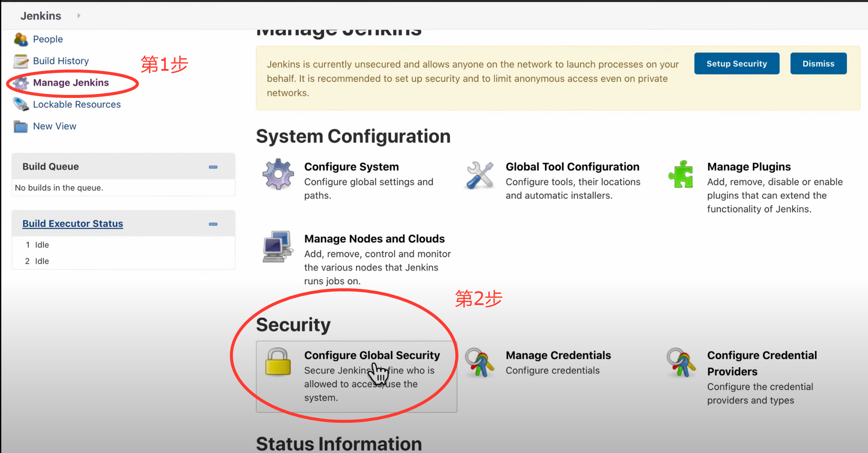Click the New View folder icon
This screenshot has height=453, width=868.
click(x=20, y=126)
